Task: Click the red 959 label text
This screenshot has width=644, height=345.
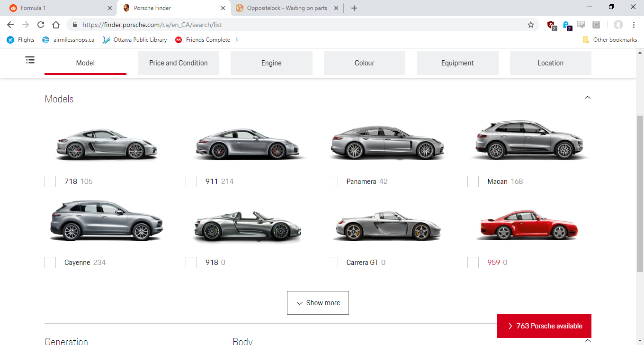Action: coord(494,263)
